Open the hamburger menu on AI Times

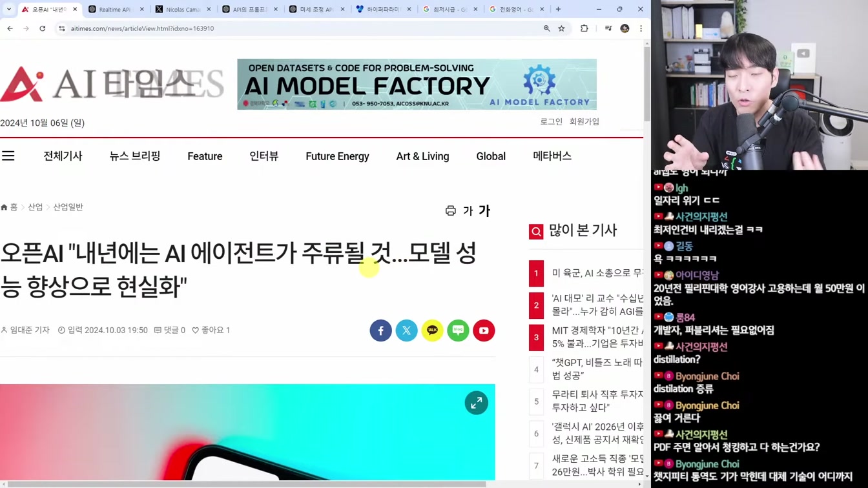[8, 156]
